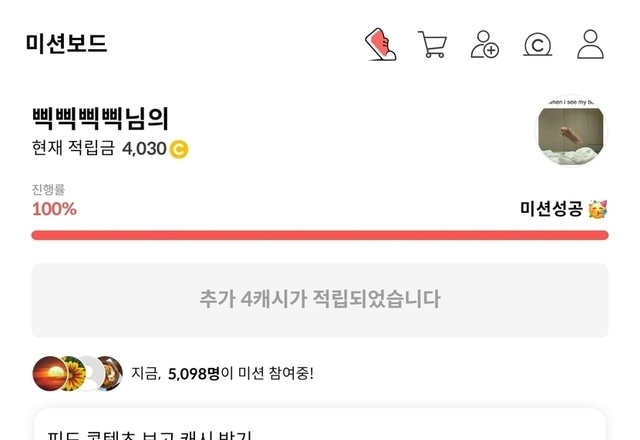Open the 피드 콘텐츠 보고 캐시 받기 card
The image size is (640, 440).
coord(320,428)
